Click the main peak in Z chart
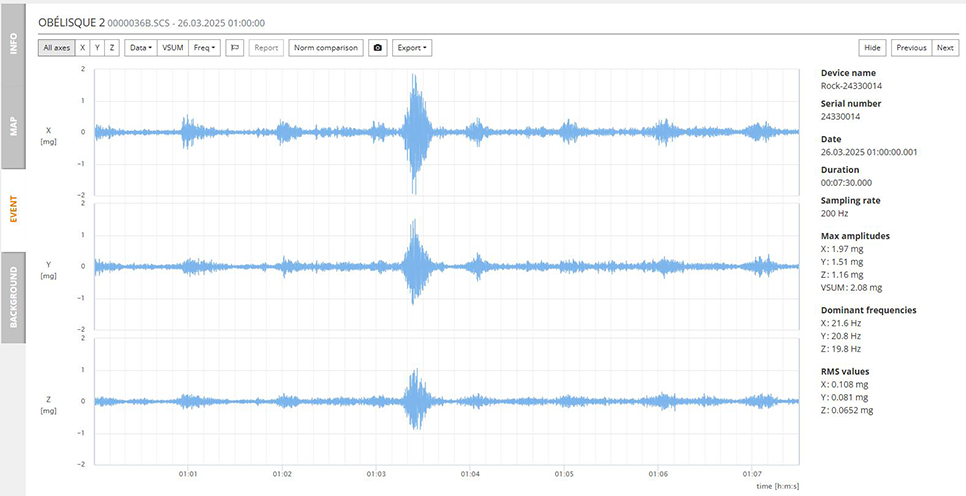 416,399
